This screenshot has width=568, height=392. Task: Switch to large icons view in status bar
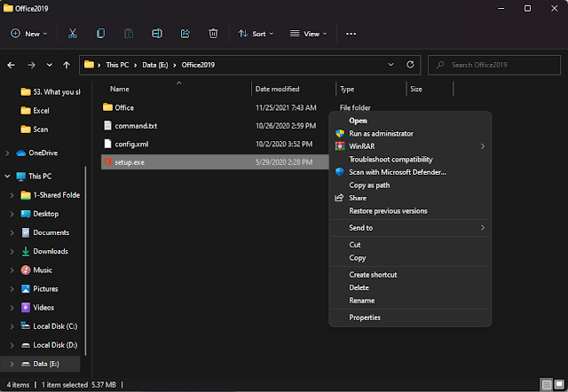tap(559, 384)
